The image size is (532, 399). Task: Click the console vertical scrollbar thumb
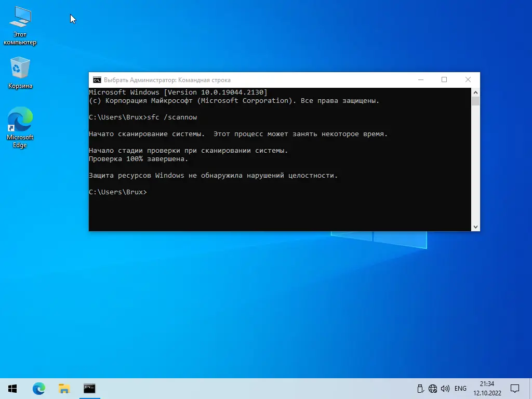coord(476,101)
